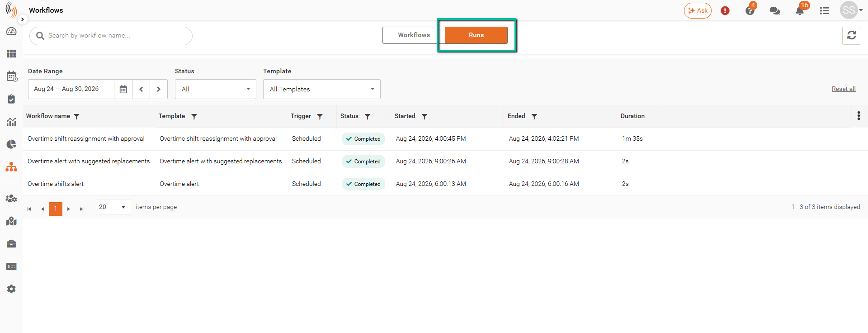Filter the Workflow name column
Viewport: 868px width, 333px height.
pyautogui.click(x=76, y=116)
